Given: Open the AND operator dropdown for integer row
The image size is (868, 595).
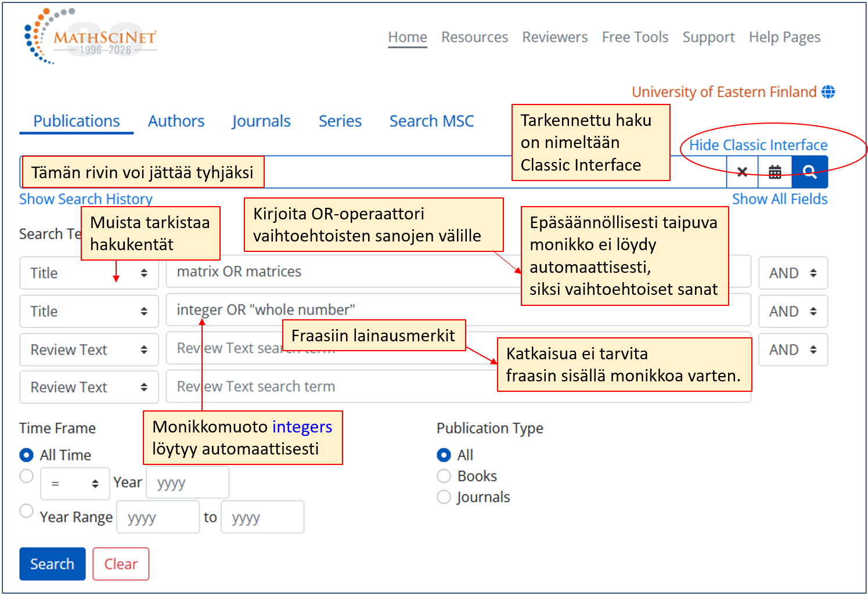Looking at the screenshot, I should point(793,311).
